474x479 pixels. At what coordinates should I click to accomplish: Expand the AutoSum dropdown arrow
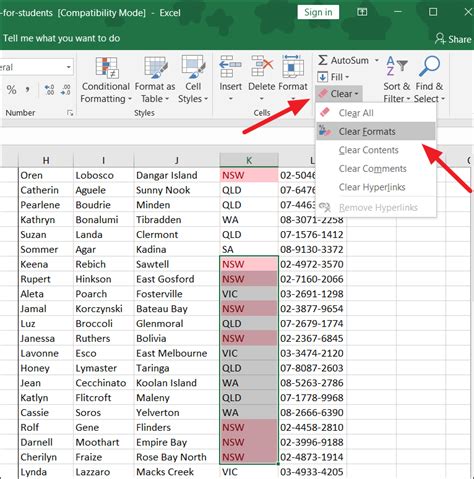point(377,60)
